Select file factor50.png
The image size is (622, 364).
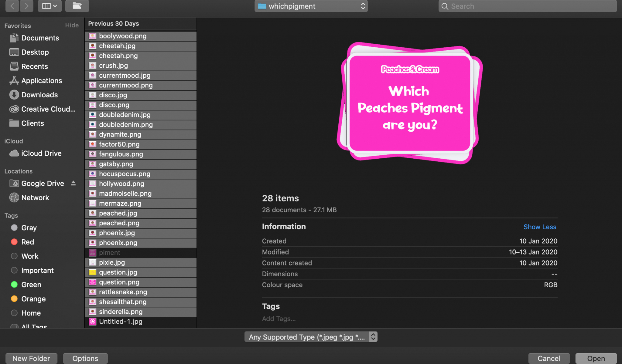click(x=141, y=144)
